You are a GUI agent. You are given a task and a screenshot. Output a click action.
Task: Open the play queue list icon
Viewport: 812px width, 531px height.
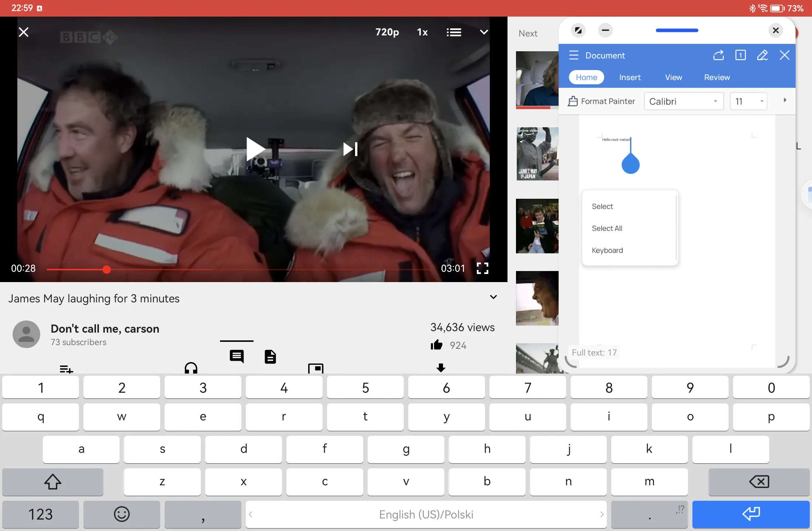(454, 32)
